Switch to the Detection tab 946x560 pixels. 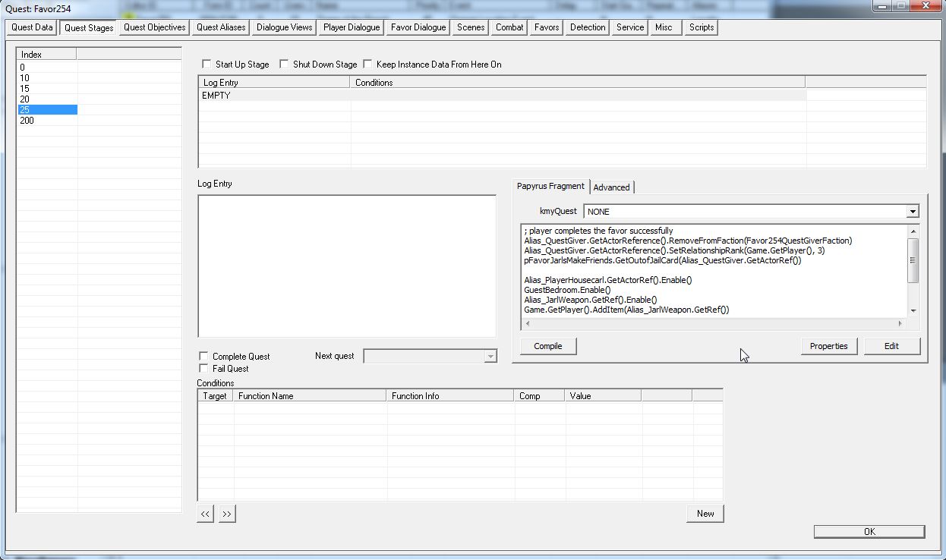click(588, 27)
